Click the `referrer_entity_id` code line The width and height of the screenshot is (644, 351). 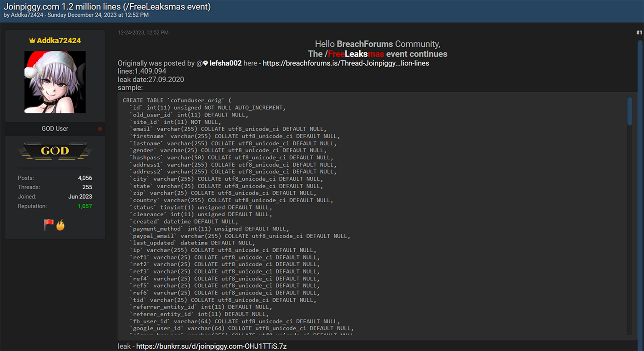201,307
